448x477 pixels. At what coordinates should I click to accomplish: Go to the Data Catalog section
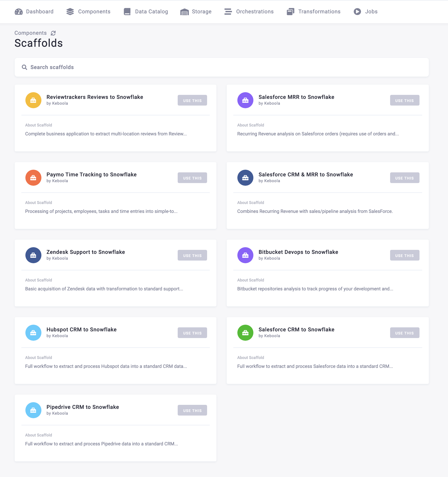pyautogui.click(x=146, y=12)
